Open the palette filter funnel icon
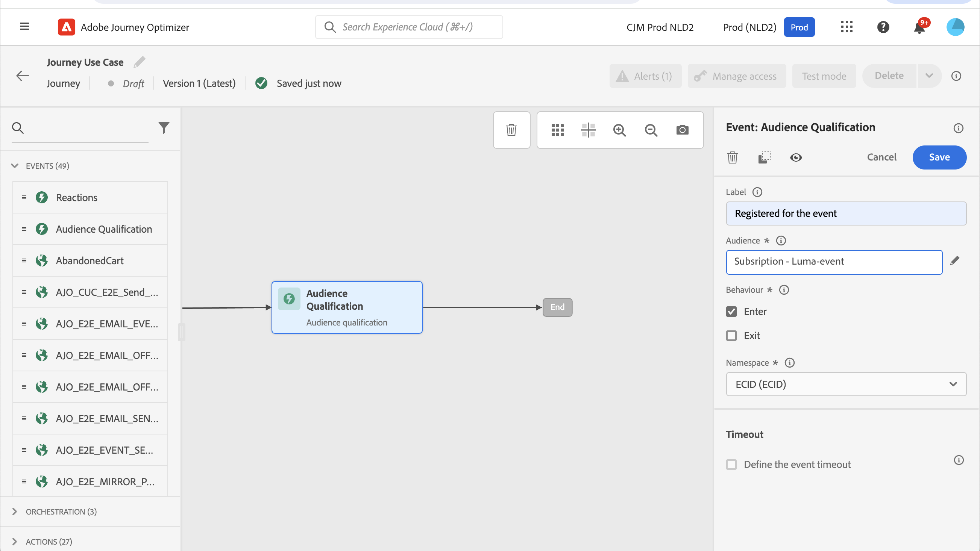 click(x=164, y=128)
